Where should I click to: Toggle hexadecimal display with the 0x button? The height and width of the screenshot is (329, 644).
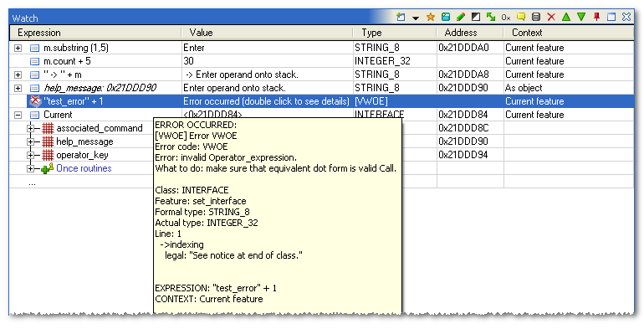coord(506,18)
